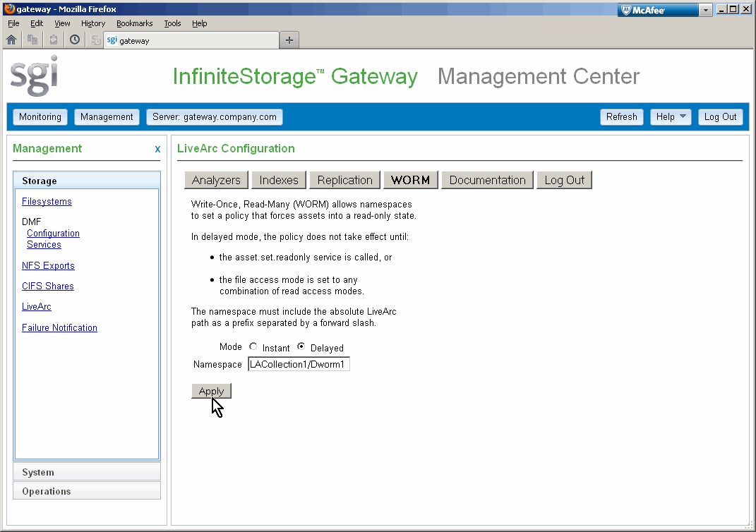
Task: Click the Monitoring button
Action: pyautogui.click(x=40, y=117)
